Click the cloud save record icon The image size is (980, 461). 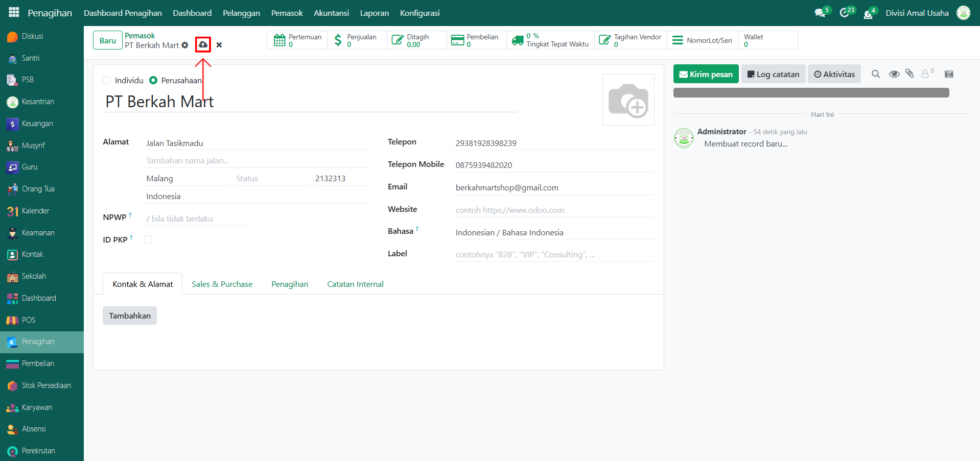coord(203,45)
